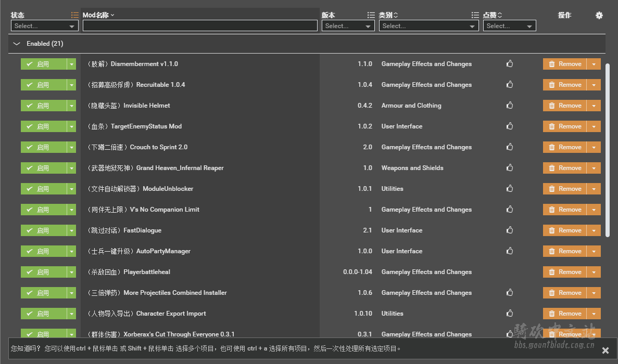Open the 版本 filter Select dropdown
The image size is (618, 364).
click(348, 26)
